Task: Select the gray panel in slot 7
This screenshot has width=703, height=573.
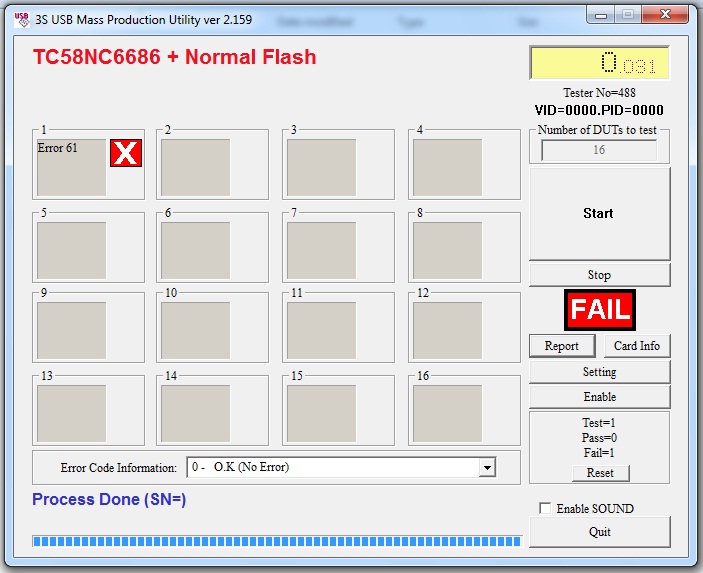Action: [321, 250]
